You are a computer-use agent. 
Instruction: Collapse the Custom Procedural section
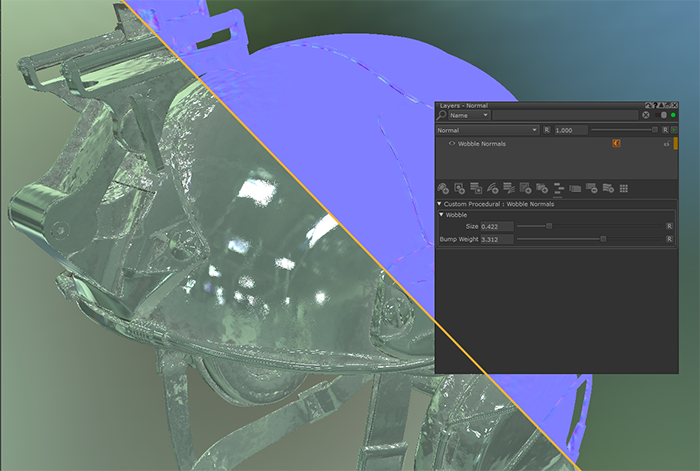(439, 204)
